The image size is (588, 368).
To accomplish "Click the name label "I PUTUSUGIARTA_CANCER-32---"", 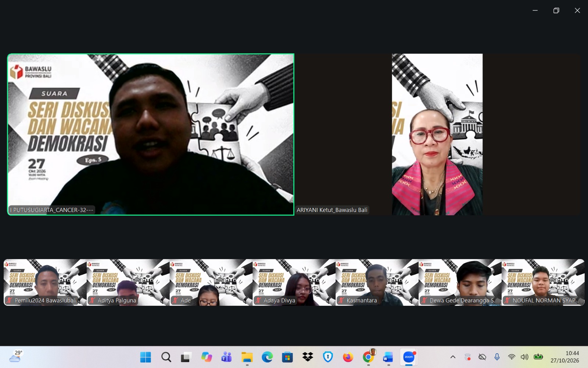I will (52, 210).
